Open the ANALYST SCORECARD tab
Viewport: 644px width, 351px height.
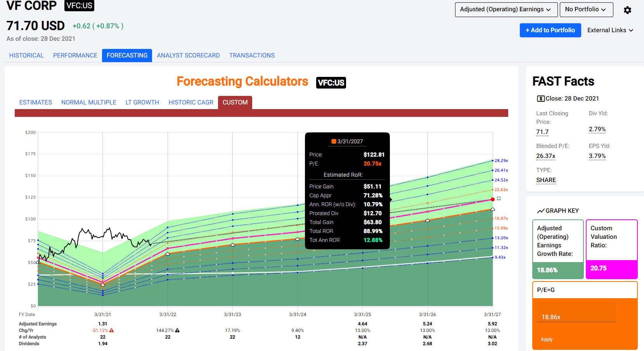click(x=189, y=56)
